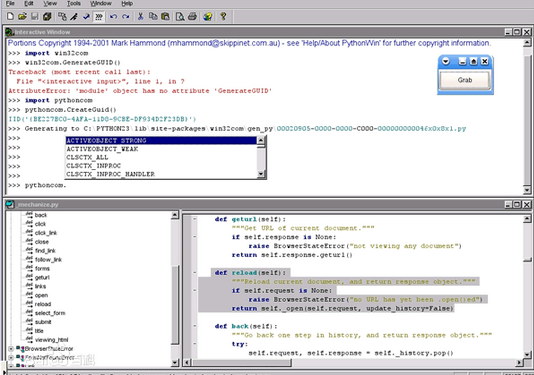Open the Window menu
Image resolution: width=534 pixels, height=375 pixels.
(101, 3)
